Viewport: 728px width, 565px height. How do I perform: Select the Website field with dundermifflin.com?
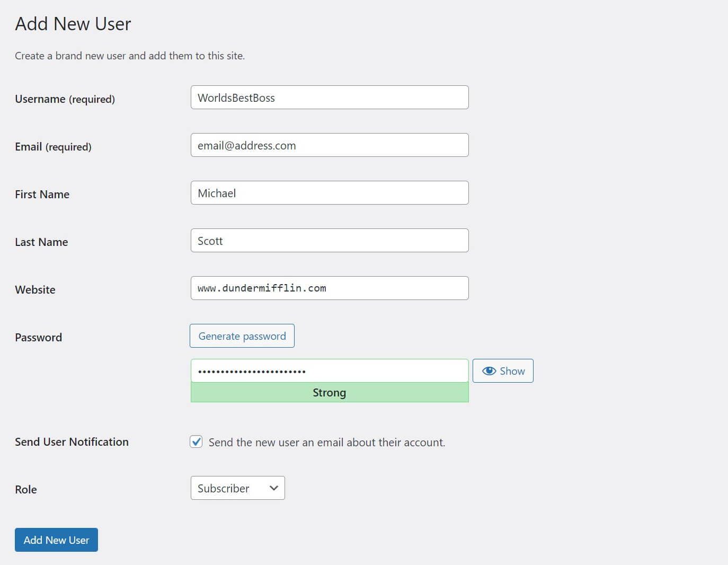click(x=329, y=288)
